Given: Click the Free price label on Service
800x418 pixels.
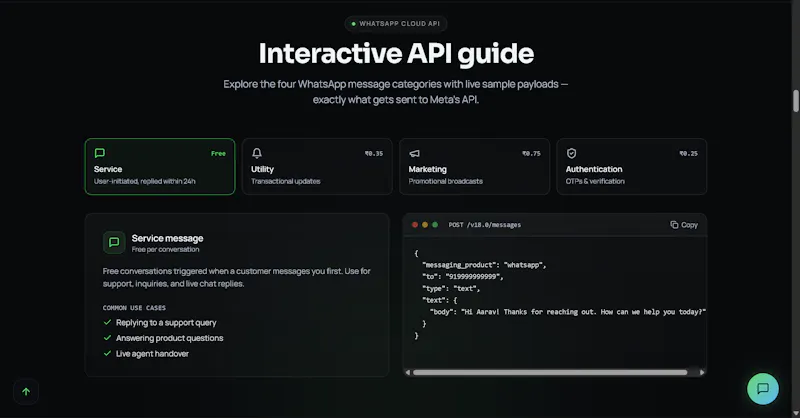Looking at the screenshot, I should pyautogui.click(x=218, y=154).
